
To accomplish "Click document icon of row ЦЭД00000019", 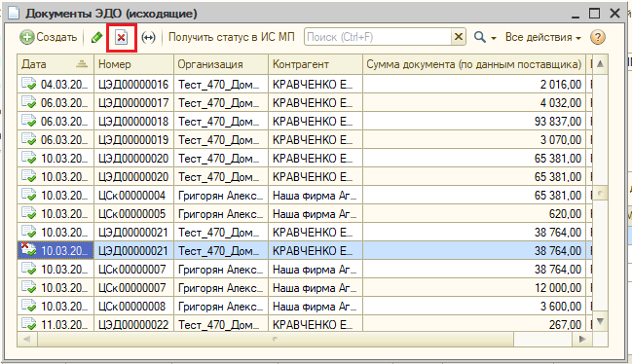I will point(28,140).
